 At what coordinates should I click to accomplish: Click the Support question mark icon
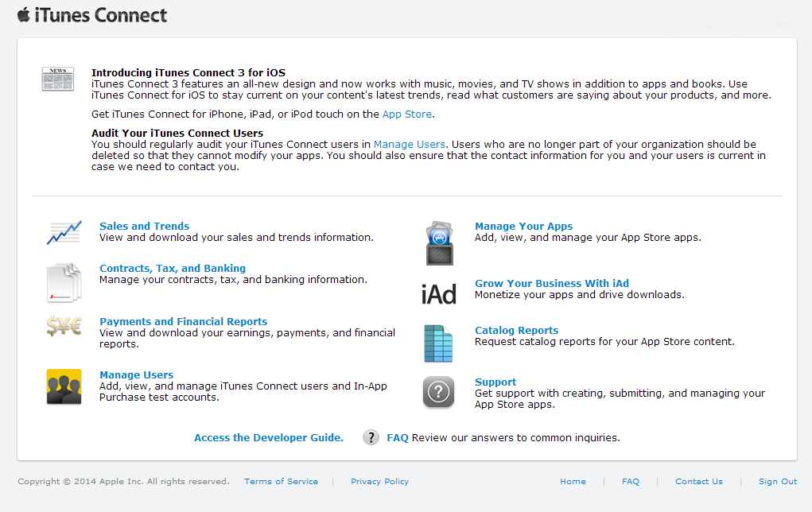438,392
